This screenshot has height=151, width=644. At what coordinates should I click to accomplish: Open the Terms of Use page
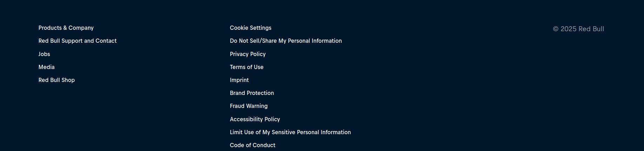click(246, 67)
